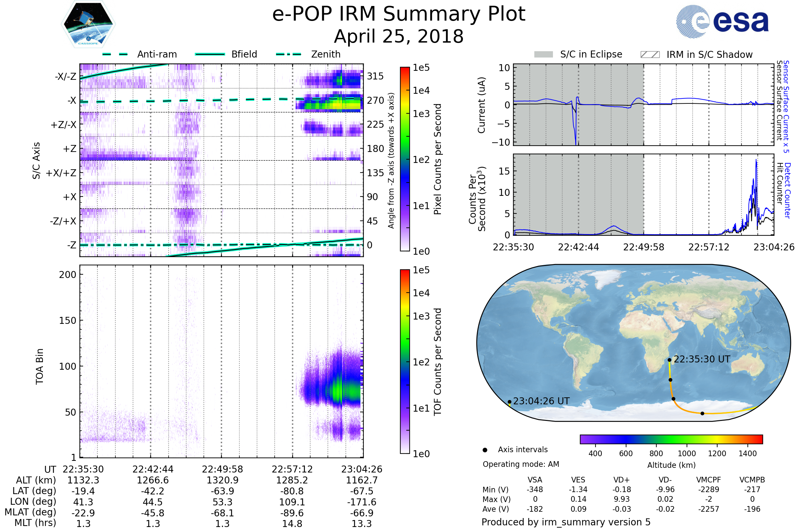The image size is (798, 532).
Task: Click the ESA logo
Action: point(723,21)
